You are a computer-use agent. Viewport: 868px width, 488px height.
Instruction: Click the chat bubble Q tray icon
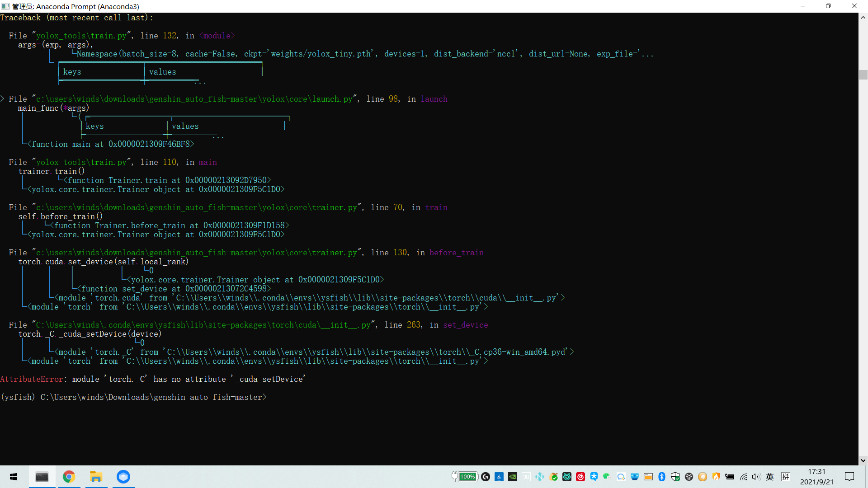tap(621, 477)
